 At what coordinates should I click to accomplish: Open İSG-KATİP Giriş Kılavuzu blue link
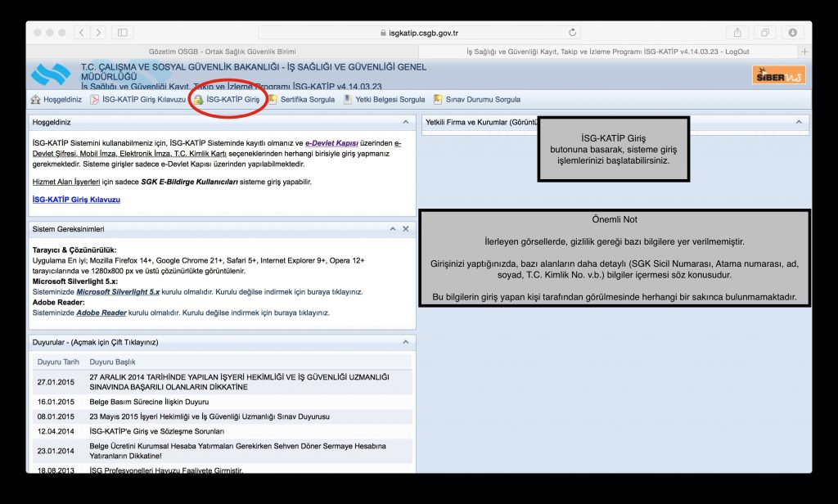pyautogui.click(x=76, y=200)
